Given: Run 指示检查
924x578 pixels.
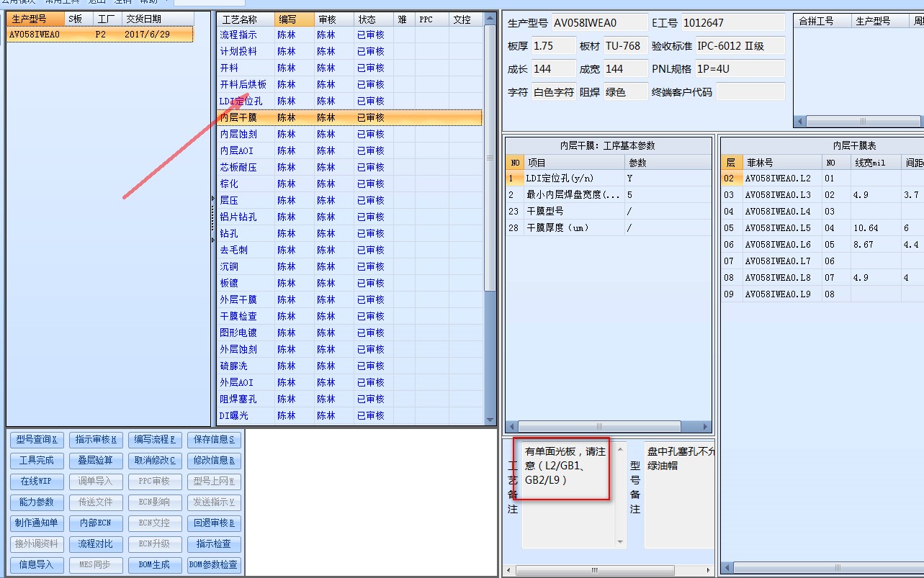Looking at the screenshot, I should tap(214, 544).
